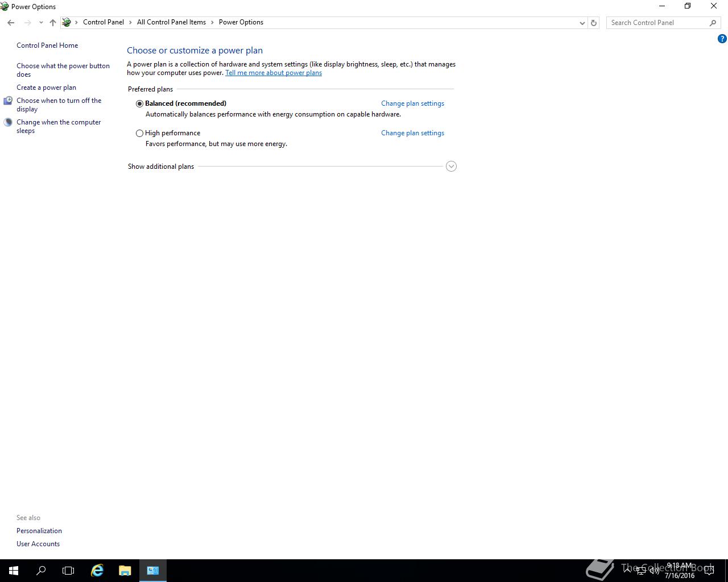Open User Accounts under See also
This screenshot has height=582, width=728.
[38, 544]
